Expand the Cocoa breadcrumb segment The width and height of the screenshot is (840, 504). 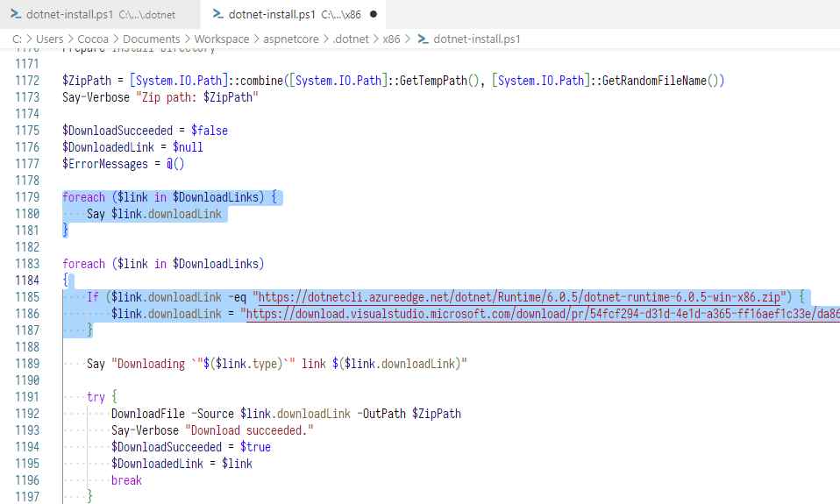click(x=94, y=39)
